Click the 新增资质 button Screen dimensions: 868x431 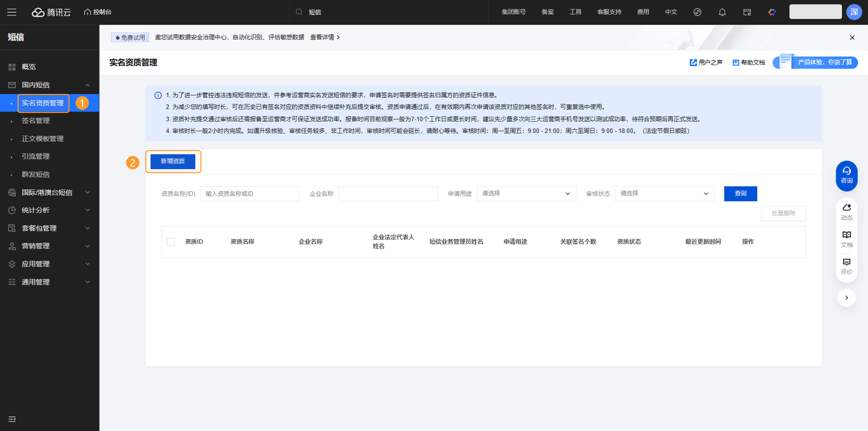coord(173,161)
